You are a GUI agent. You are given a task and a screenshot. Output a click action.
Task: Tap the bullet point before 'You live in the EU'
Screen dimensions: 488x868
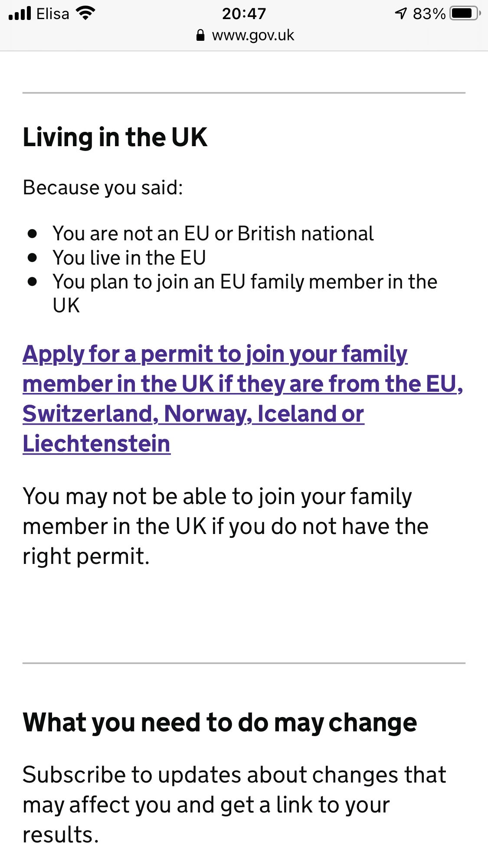point(32,258)
